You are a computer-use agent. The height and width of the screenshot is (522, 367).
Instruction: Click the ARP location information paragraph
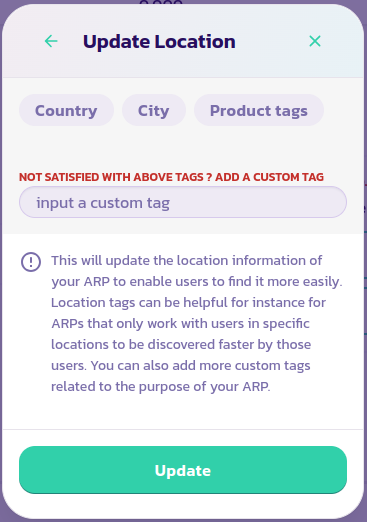click(x=197, y=323)
